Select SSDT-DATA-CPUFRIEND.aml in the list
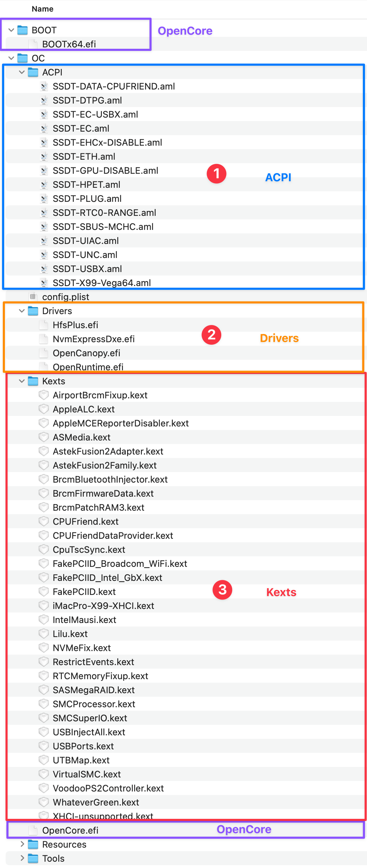This screenshot has height=868, width=367. click(x=114, y=86)
